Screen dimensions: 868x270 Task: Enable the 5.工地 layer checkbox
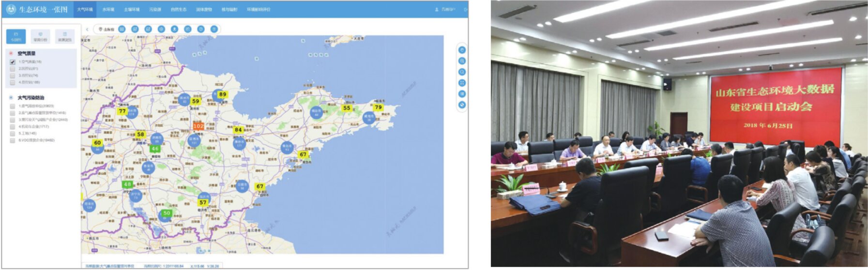pyautogui.click(x=13, y=133)
